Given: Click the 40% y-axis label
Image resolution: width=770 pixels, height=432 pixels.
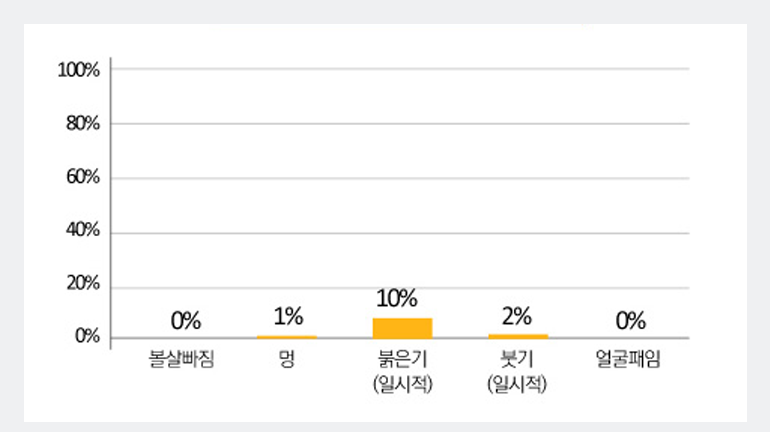Looking at the screenshot, I should (83, 230).
